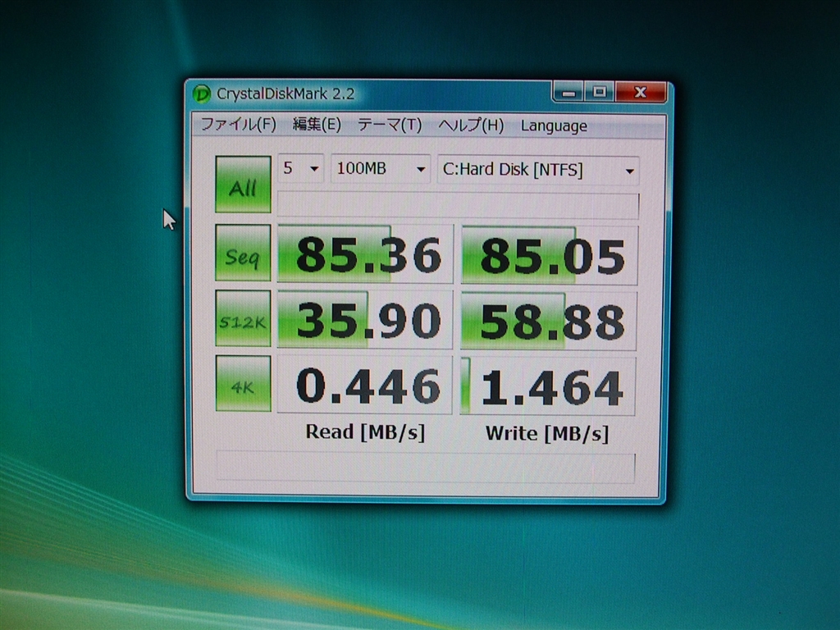Open the drive dropdown C:Hard Disk [NTFS]

pyautogui.click(x=538, y=171)
